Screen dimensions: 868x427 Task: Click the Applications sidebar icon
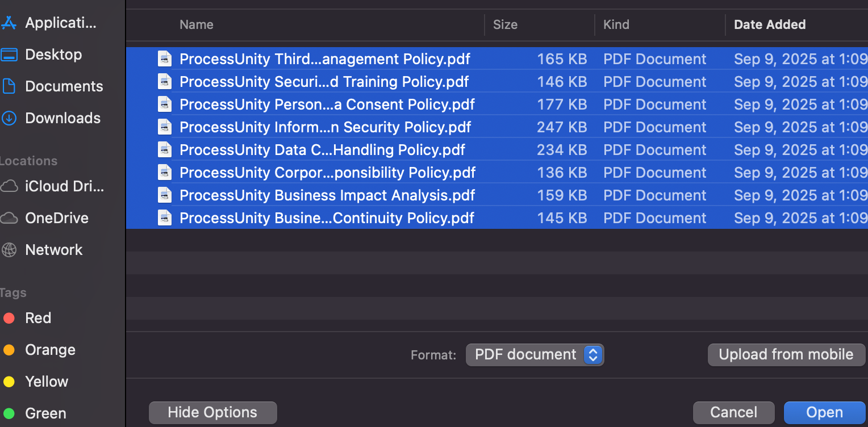9,23
